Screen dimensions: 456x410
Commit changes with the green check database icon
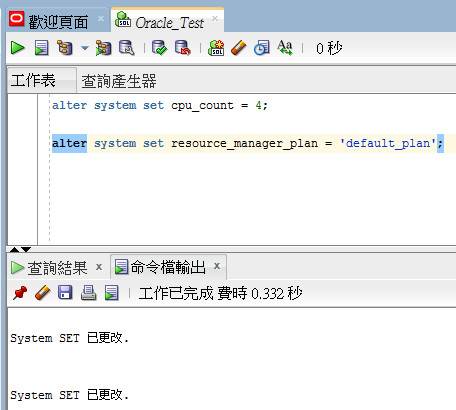coord(159,48)
